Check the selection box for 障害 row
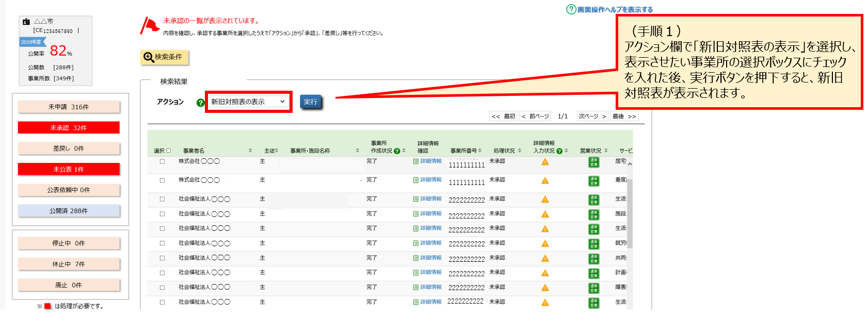This screenshot has width=868, height=335. click(162, 288)
